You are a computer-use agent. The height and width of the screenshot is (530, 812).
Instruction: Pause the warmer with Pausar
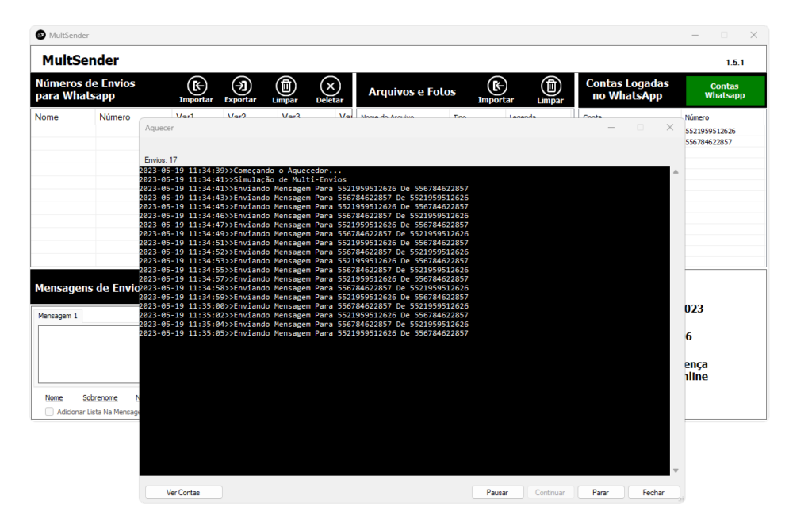497,492
